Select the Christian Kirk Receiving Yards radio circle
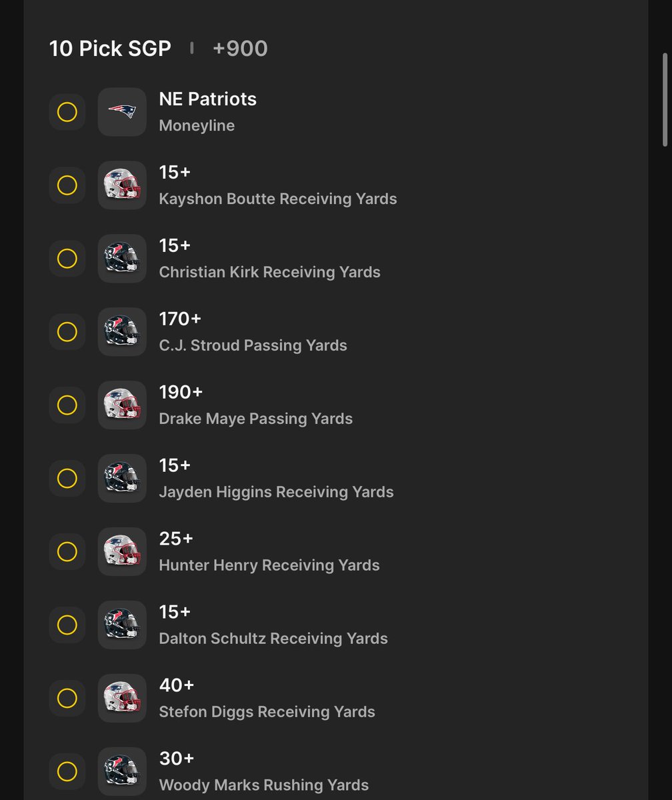The image size is (672, 800). point(67,259)
